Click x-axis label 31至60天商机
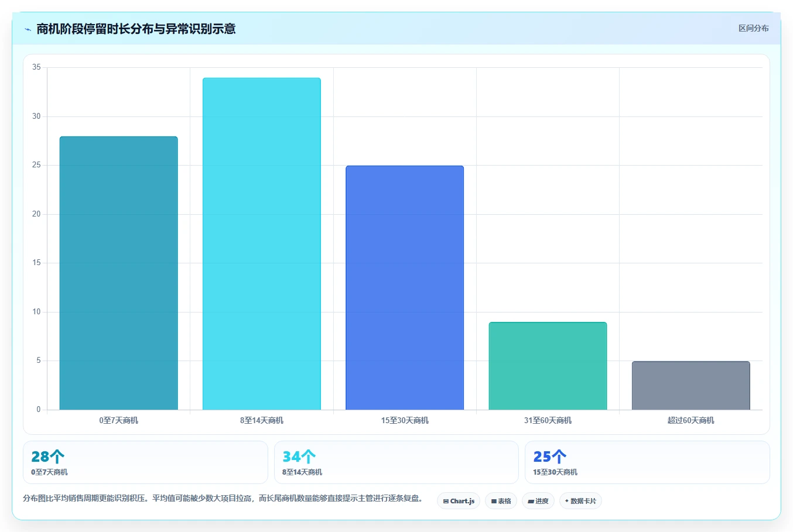This screenshot has height=532, width=793. (548, 420)
